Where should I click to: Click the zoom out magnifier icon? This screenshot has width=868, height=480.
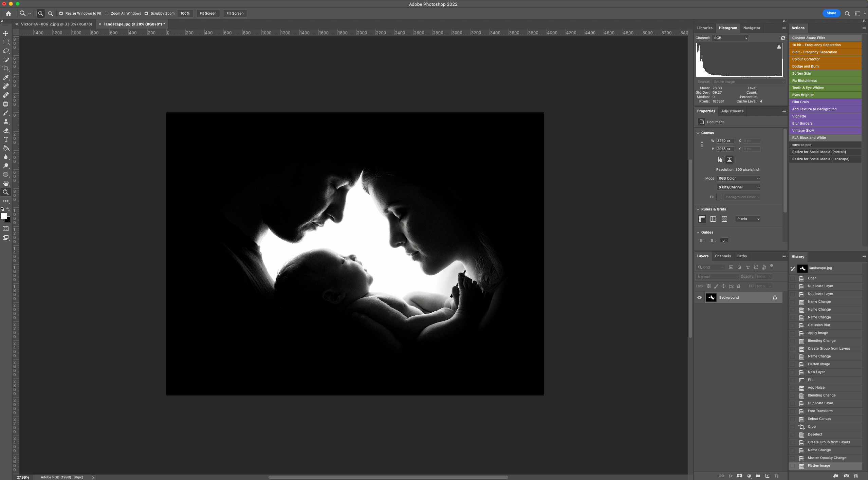pos(51,14)
